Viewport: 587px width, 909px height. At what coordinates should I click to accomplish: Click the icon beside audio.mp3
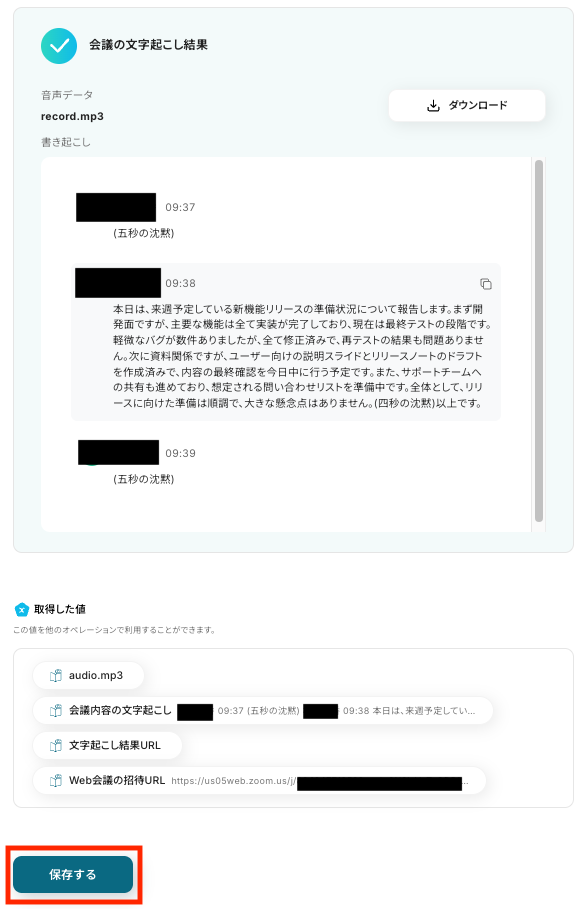pos(56,675)
